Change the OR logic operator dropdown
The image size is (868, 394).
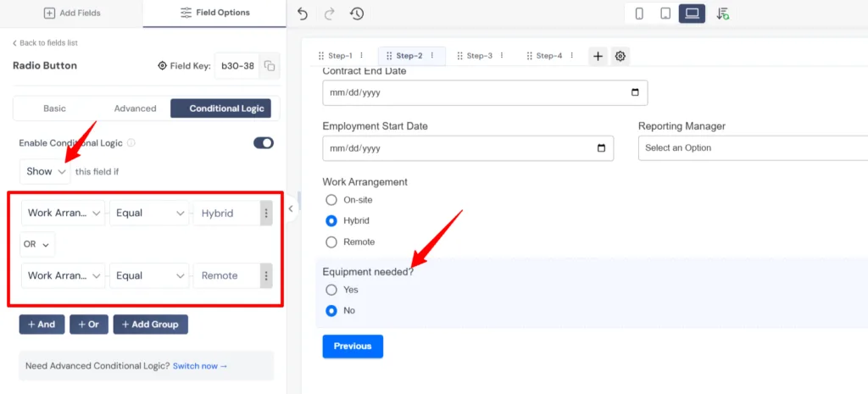(x=37, y=244)
